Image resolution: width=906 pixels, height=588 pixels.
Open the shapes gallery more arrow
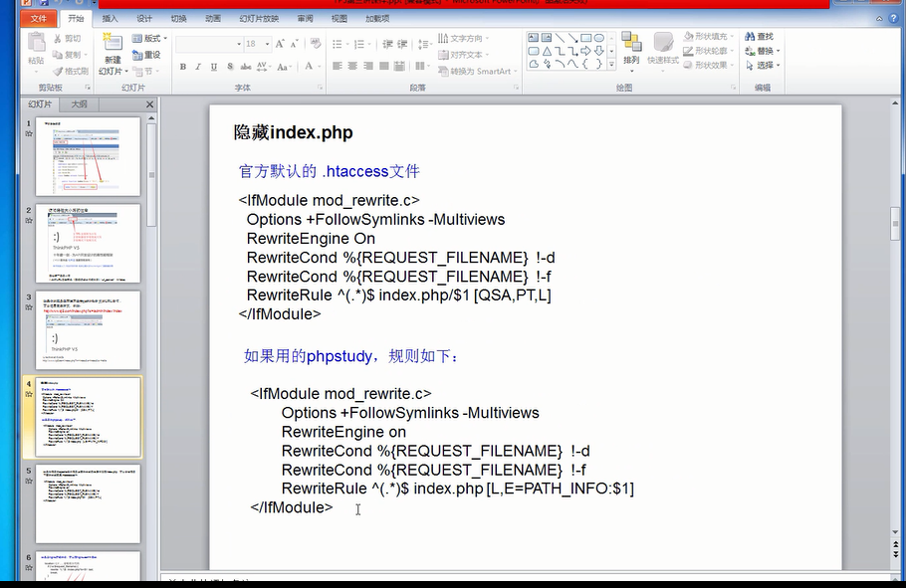tap(611, 63)
